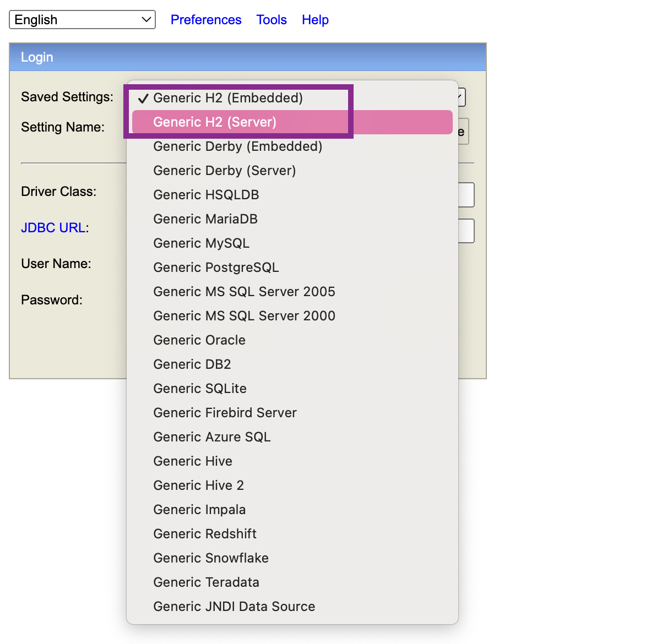Select Generic JNDI Data Source

click(x=292, y=606)
